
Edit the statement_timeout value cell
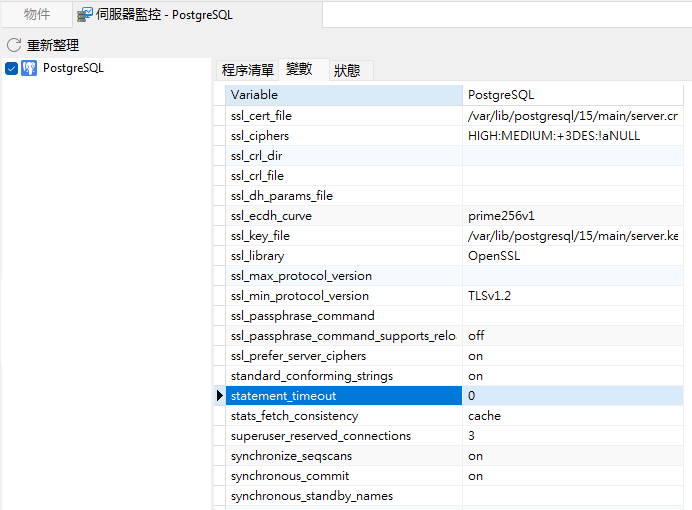click(x=575, y=396)
